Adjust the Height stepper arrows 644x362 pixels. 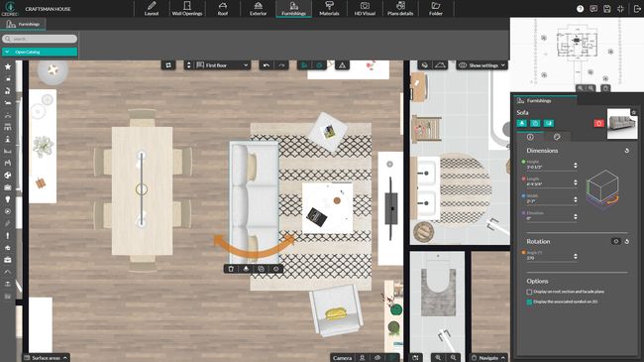click(x=576, y=165)
